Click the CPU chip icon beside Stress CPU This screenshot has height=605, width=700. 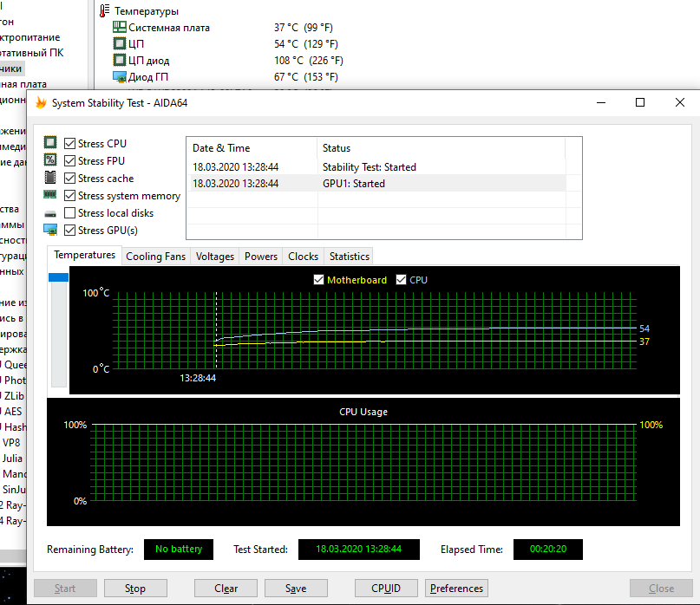pyautogui.click(x=50, y=143)
